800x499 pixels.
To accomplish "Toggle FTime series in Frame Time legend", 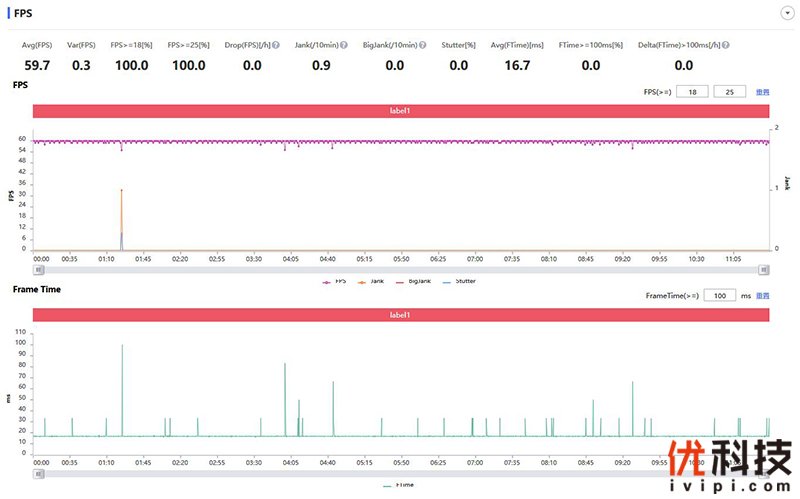I will 399,485.
